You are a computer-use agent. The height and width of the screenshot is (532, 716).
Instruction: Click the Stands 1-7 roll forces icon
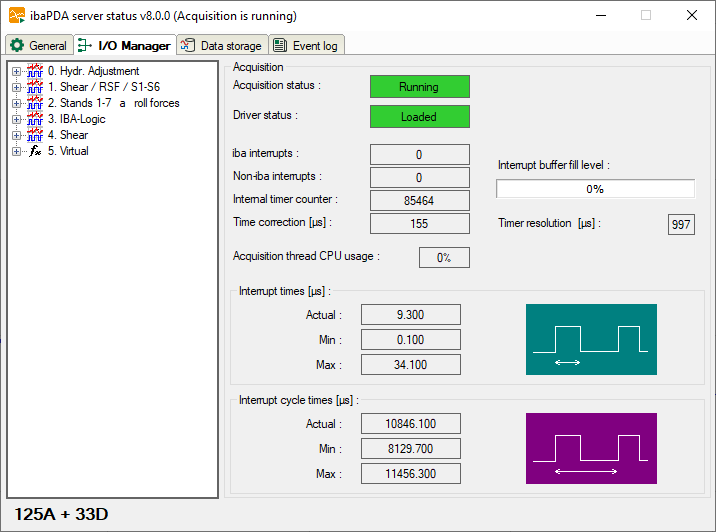click(x=35, y=103)
